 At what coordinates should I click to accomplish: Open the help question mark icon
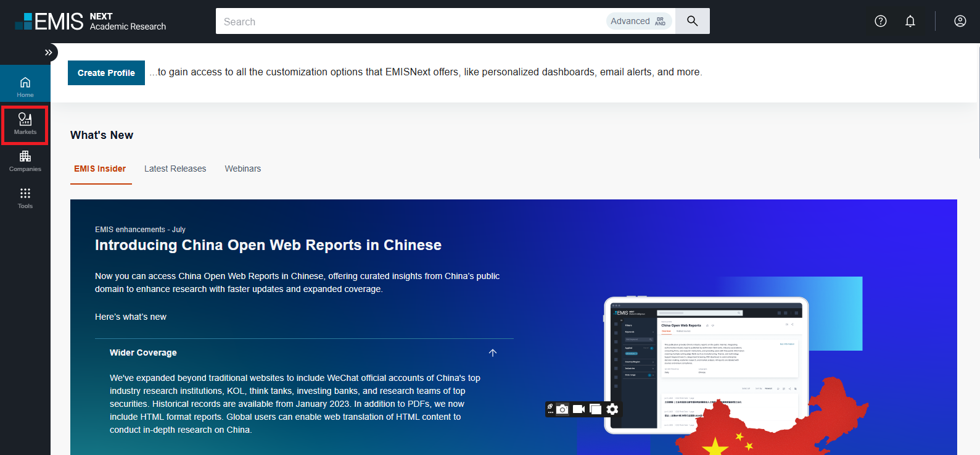coord(880,21)
